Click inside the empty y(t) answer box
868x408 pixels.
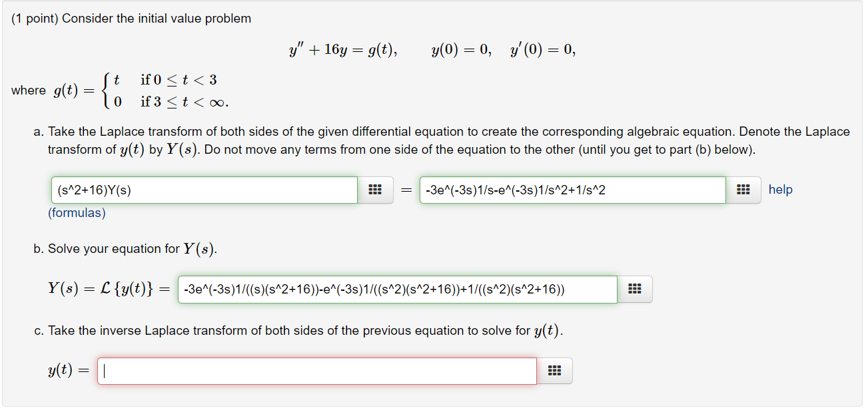[316, 371]
